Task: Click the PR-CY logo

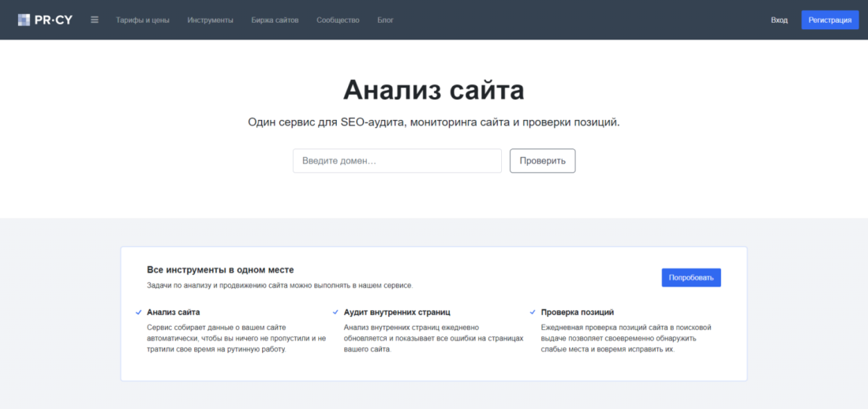Action: tap(45, 20)
